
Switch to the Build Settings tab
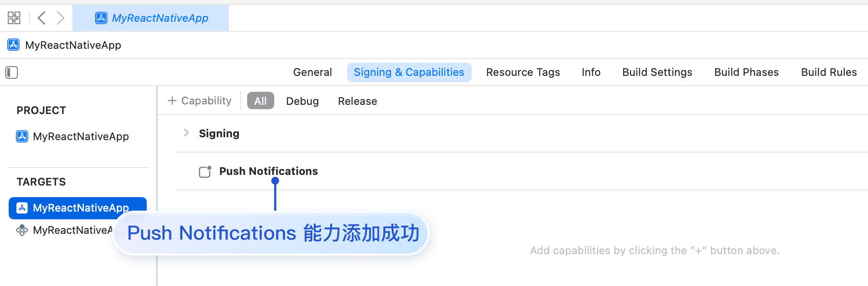[x=657, y=72]
